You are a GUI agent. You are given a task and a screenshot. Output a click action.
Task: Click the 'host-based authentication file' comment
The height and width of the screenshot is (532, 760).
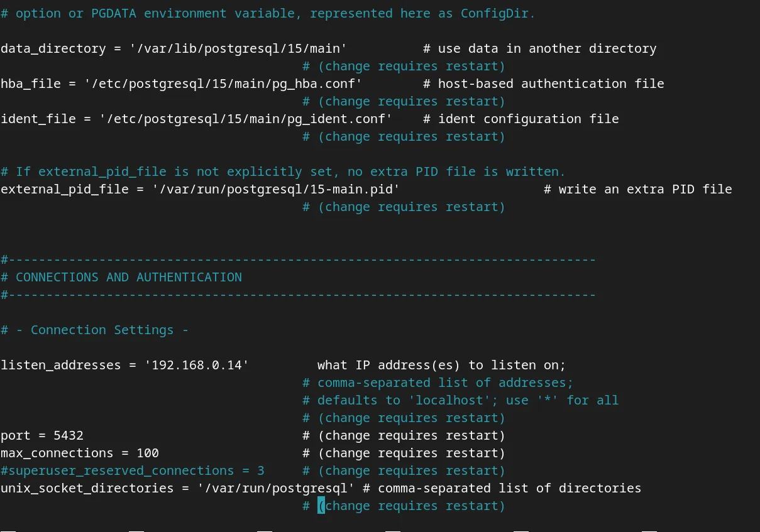(x=551, y=84)
